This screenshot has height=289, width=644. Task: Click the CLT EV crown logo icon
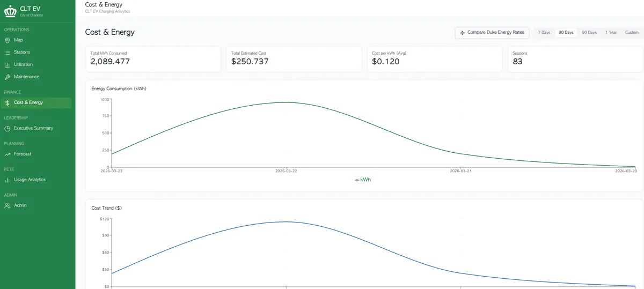click(11, 11)
